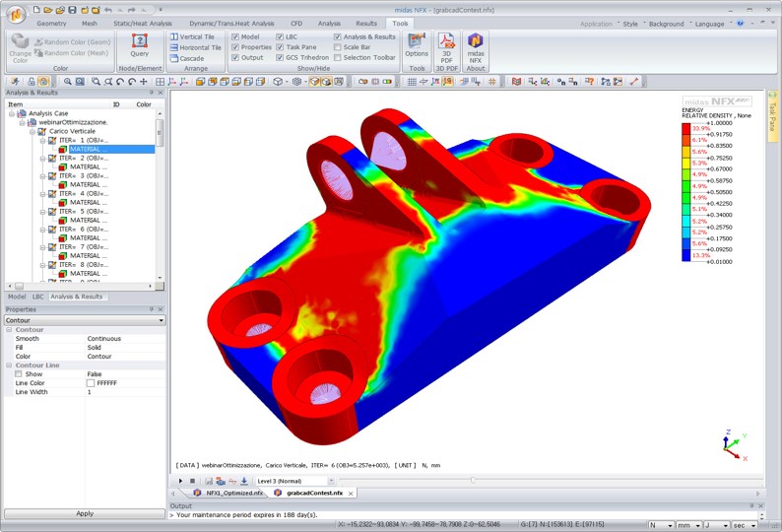Click the New file icon in quick access
This screenshot has width=782, height=532.
[x=36, y=10]
